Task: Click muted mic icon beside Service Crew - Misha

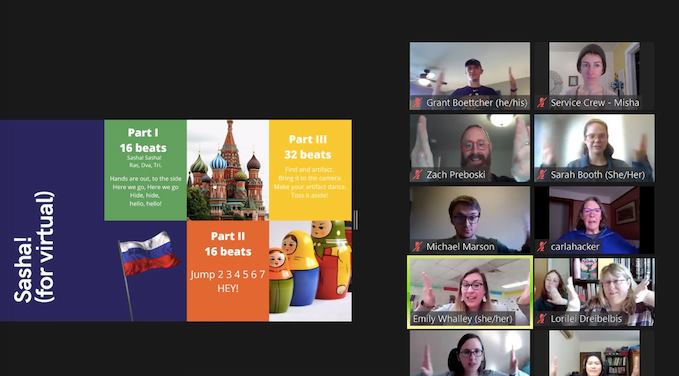Action: (x=541, y=103)
